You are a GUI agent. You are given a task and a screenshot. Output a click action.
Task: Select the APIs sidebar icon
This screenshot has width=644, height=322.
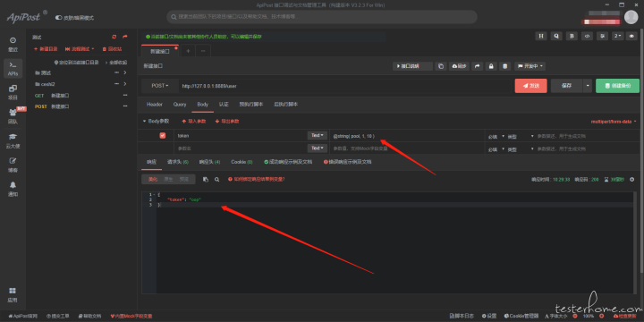click(x=13, y=69)
